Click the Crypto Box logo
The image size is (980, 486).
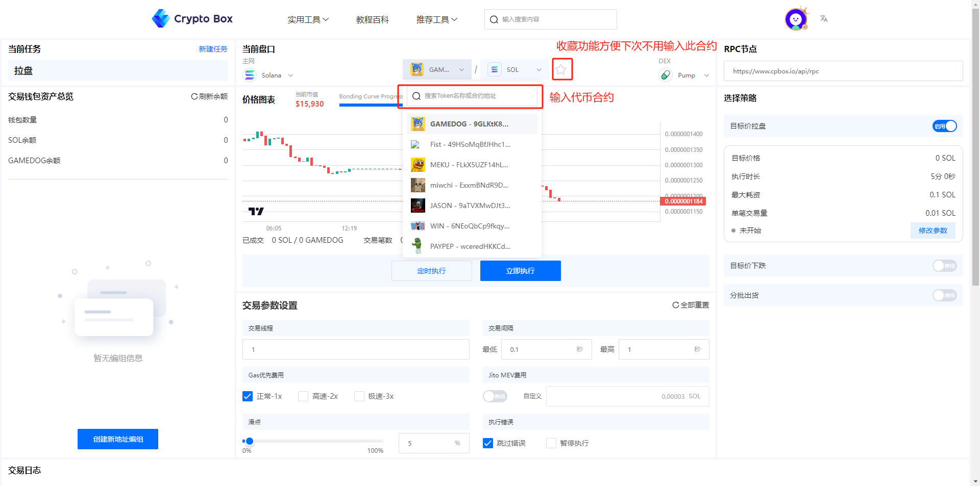point(192,19)
